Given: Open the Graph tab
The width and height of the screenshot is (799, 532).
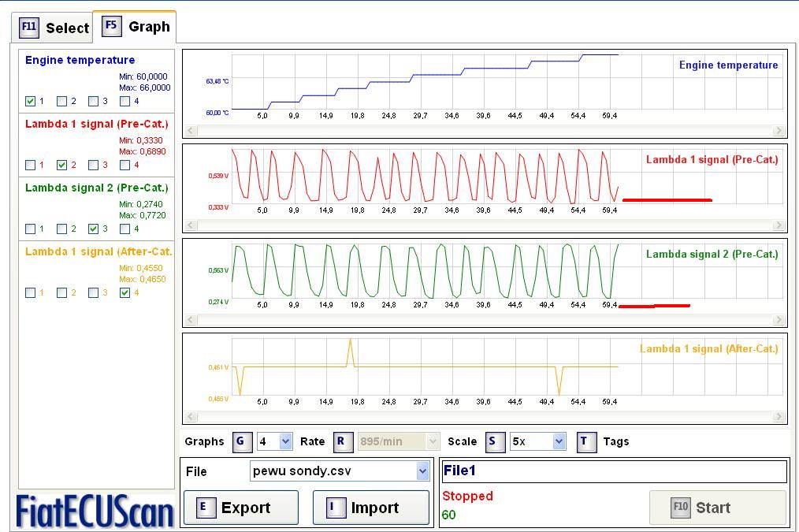Looking at the screenshot, I should click(136, 27).
